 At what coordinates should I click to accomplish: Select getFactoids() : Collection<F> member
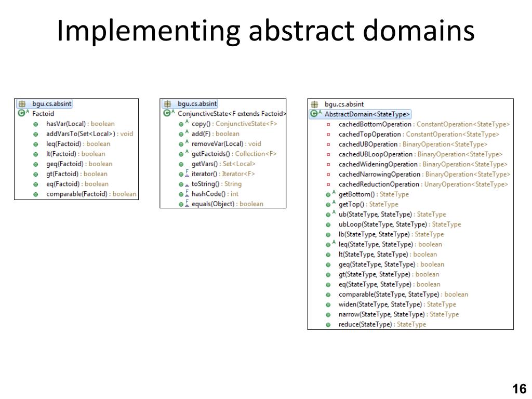click(234, 154)
